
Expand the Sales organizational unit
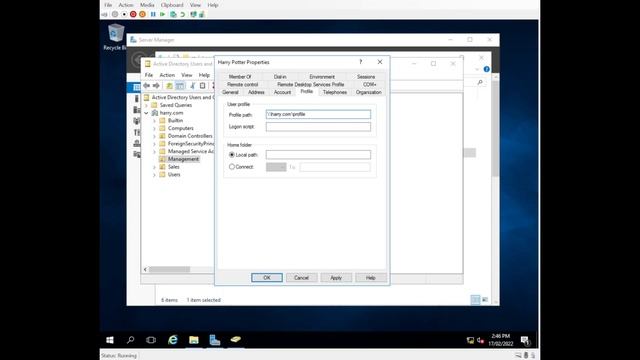pyautogui.click(x=154, y=167)
